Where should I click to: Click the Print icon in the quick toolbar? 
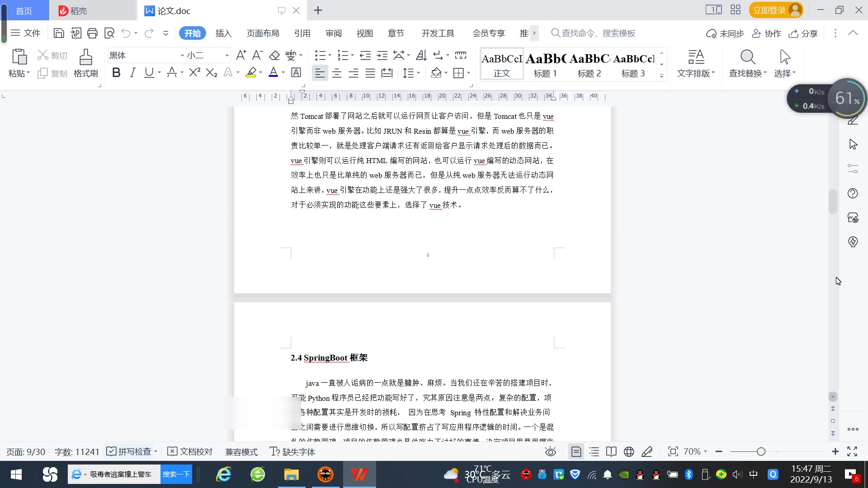(x=92, y=33)
